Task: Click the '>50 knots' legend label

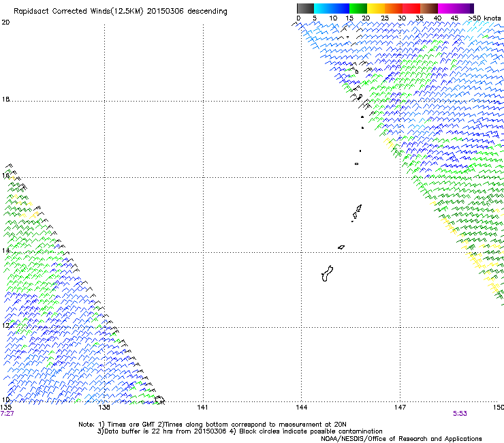Action: [484, 18]
